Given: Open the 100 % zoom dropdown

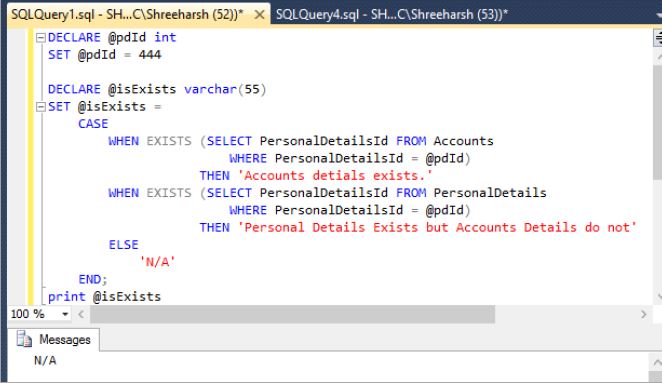Looking at the screenshot, I should click(65, 314).
